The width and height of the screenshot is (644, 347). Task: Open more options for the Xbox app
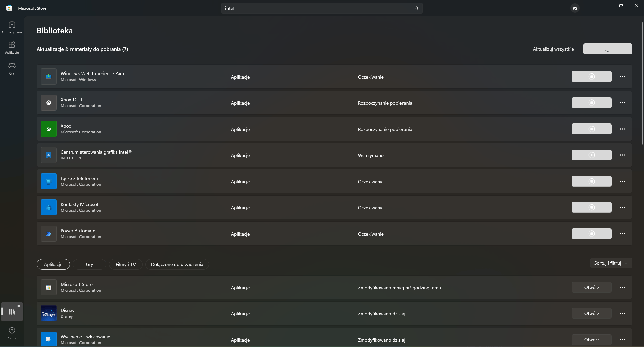[623, 129]
